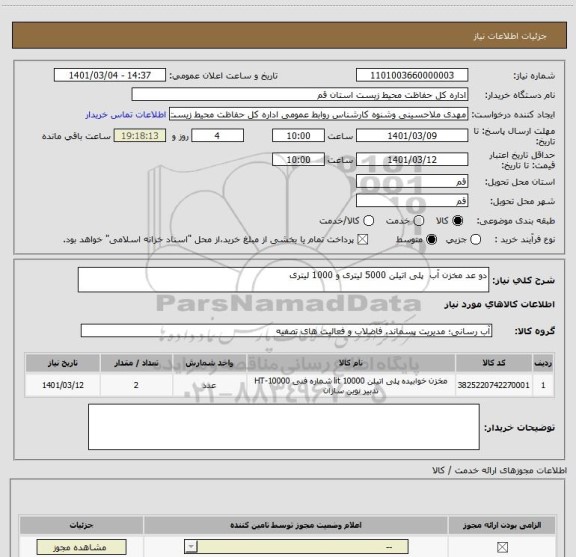Select the متوسط purchase type radio
576x557 pixels.
pyautogui.click(x=431, y=240)
